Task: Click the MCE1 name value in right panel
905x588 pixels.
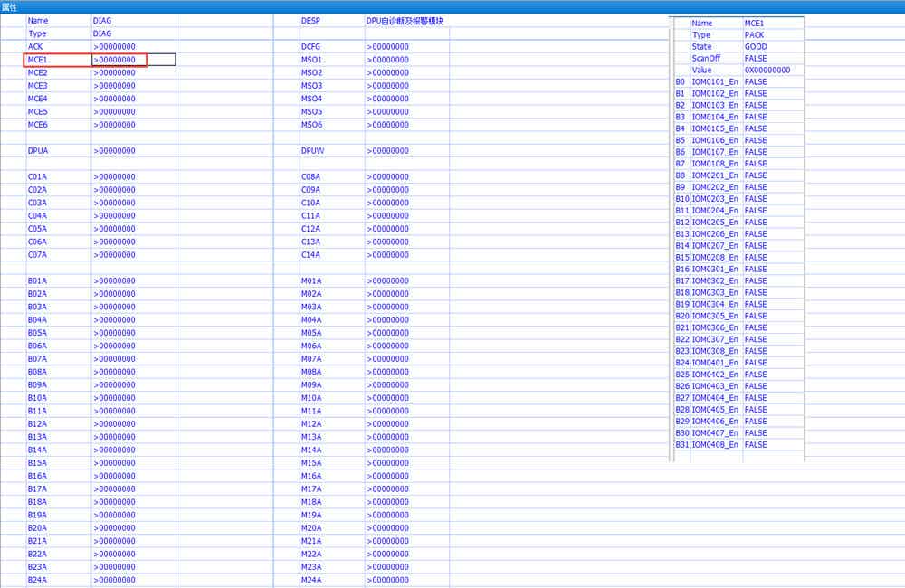Action: (754, 24)
